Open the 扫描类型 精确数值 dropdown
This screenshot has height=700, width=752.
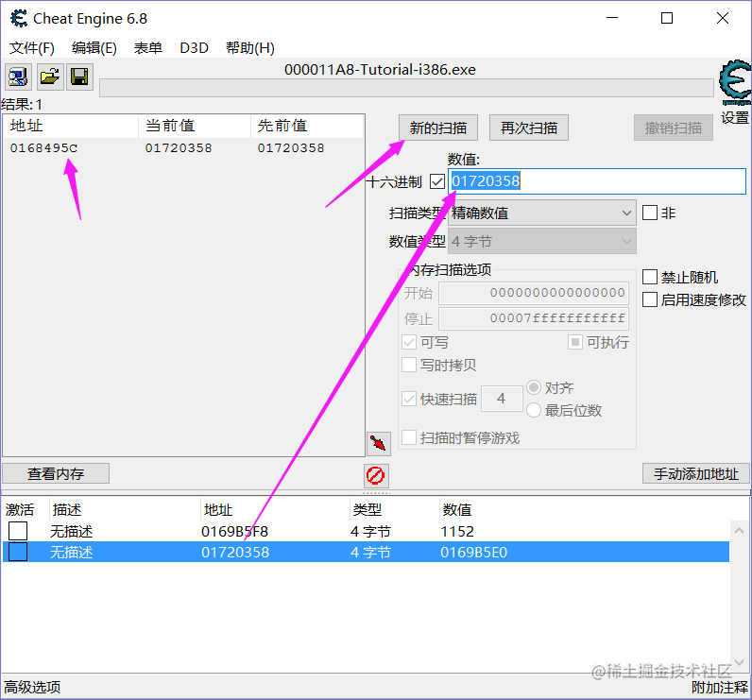point(542,213)
